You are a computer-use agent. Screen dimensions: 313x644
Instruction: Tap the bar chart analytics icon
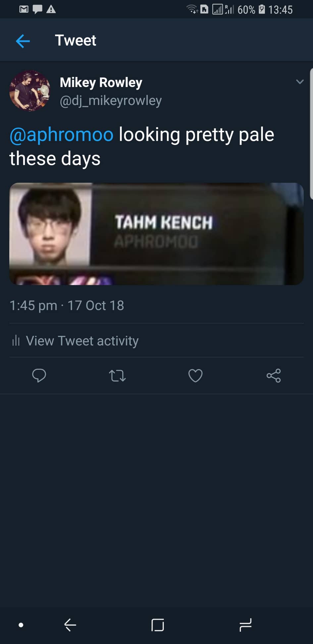[x=16, y=340]
